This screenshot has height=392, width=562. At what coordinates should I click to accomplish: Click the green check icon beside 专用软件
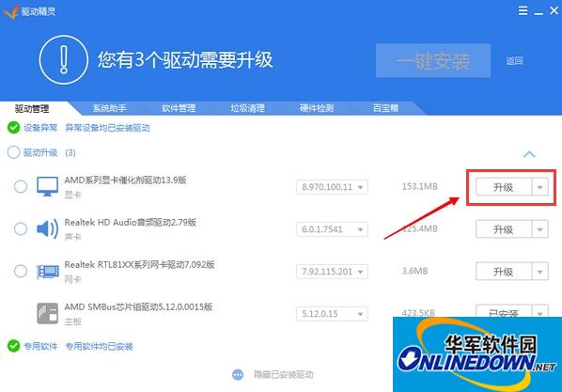pyautogui.click(x=13, y=346)
